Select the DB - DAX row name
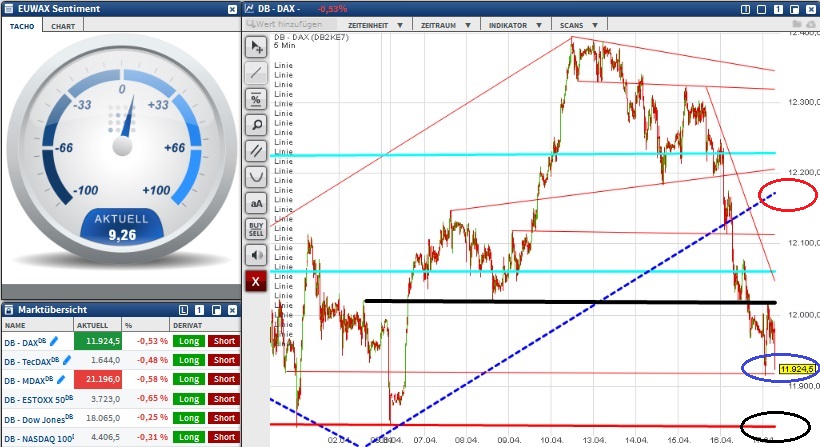 (x=25, y=342)
